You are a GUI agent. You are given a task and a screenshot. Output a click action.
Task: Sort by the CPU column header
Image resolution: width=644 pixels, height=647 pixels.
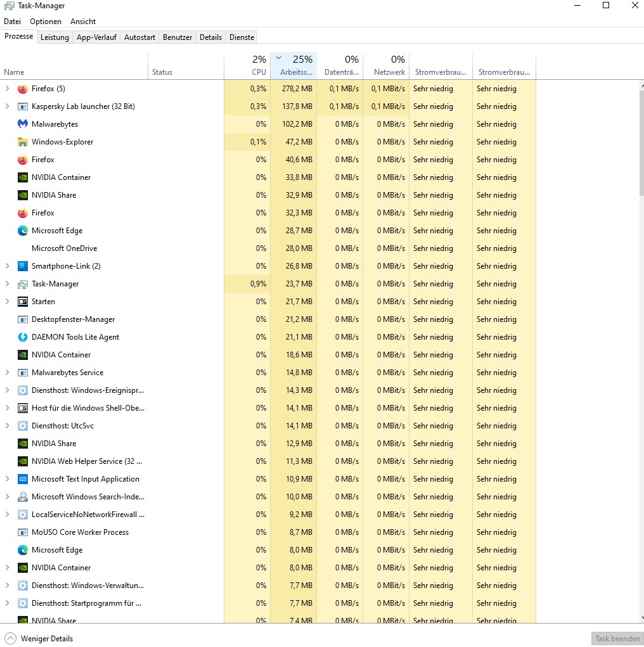coord(247,66)
